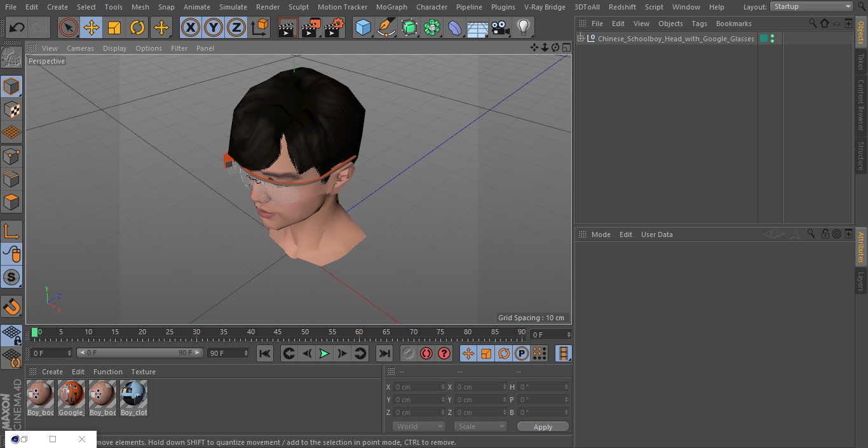Open the Simulate menu

pyautogui.click(x=233, y=7)
